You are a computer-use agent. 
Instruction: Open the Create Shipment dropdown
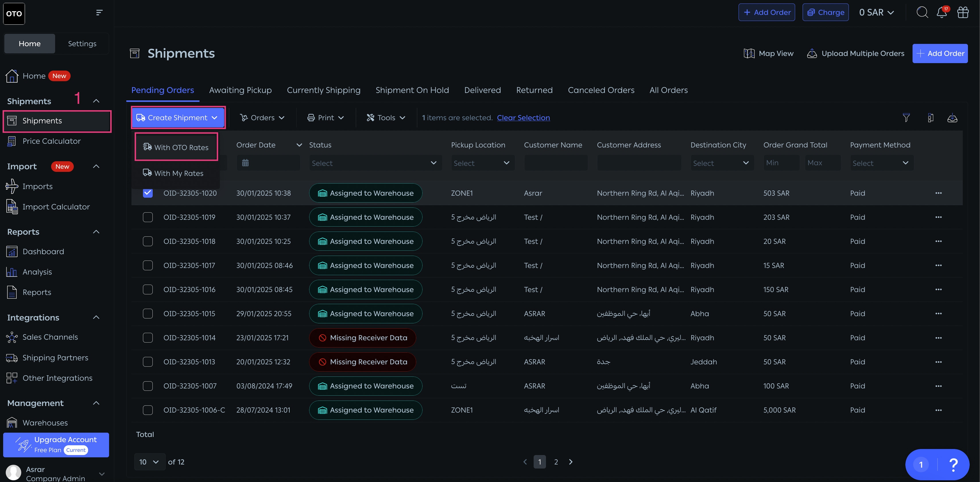[178, 117]
